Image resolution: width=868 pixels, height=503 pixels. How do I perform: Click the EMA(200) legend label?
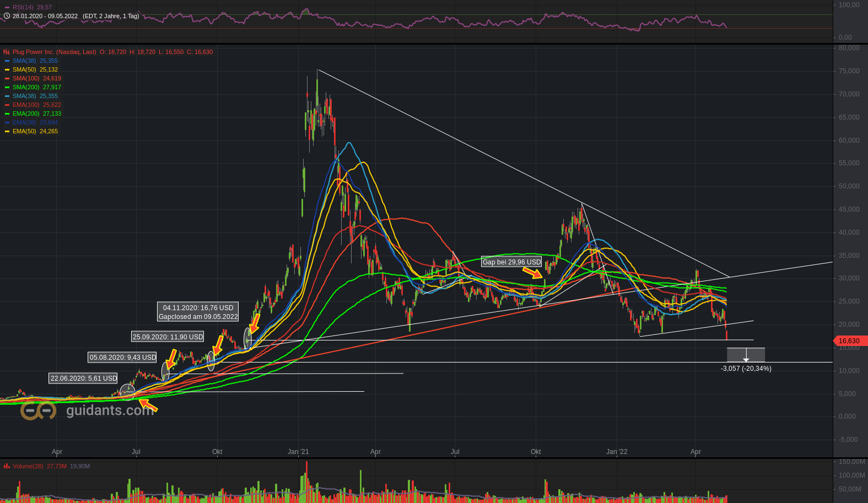[26, 113]
